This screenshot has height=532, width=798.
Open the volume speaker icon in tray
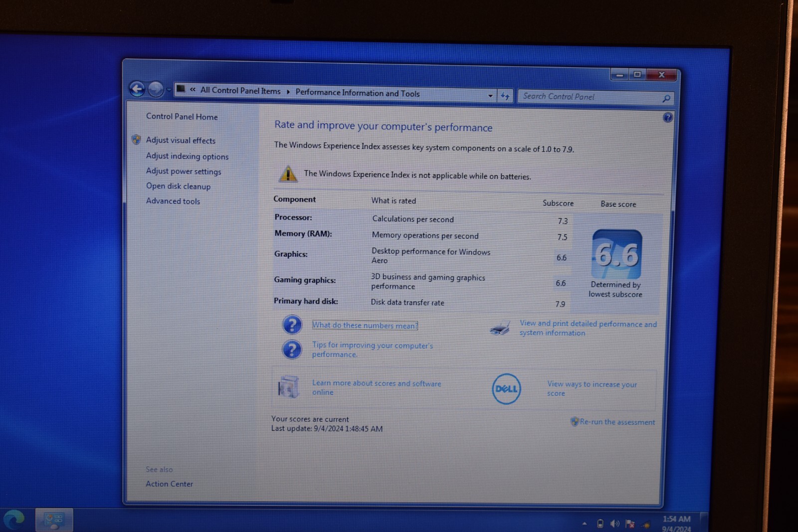click(x=615, y=524)
